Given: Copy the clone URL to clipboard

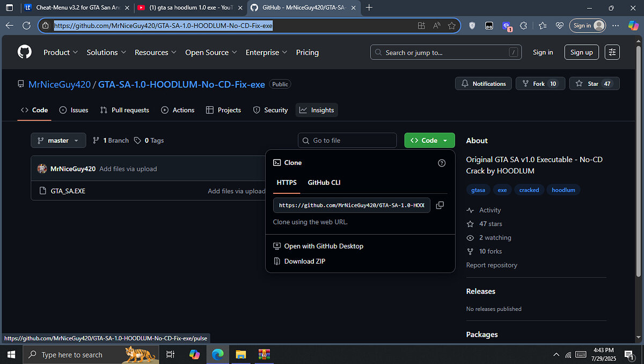Looking at the screenshot, I should 440,205.
